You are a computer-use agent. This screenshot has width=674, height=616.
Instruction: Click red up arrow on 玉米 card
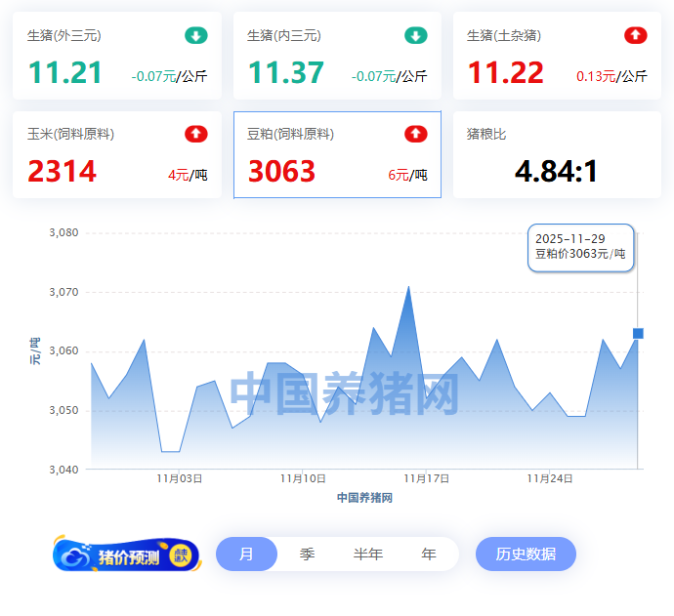[196, 134]
